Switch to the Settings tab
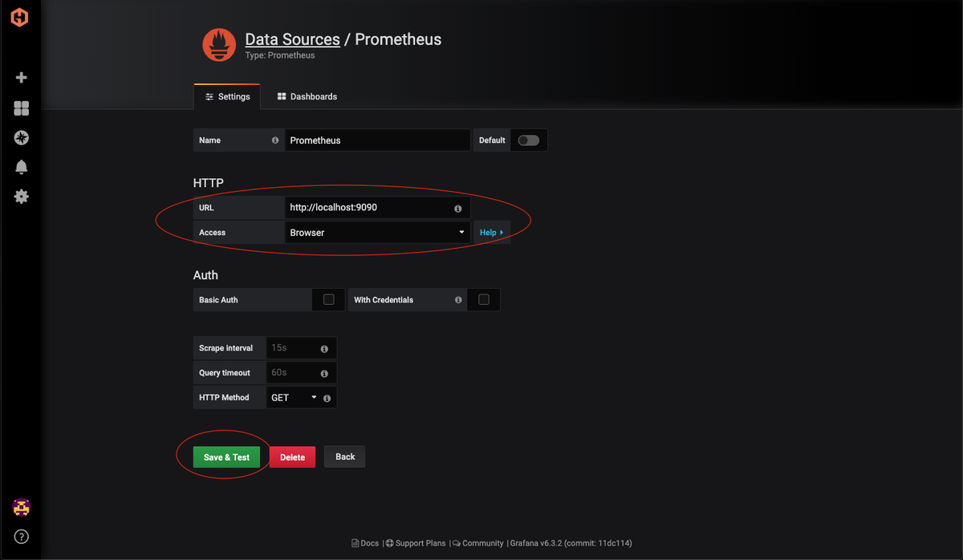 pos(227,96)
